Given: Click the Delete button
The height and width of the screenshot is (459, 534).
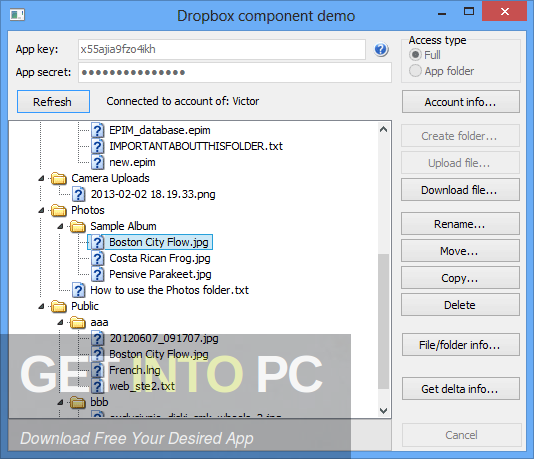Looking at the screenshot, I should click(x=460, y=305).
